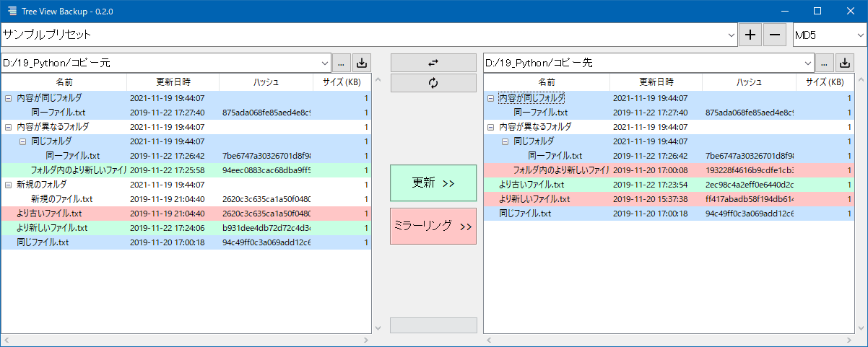The height and width of the screenshot is (347, 868).
Task: Sort destination list by 更新日時 column
Action: pos(656,82)
